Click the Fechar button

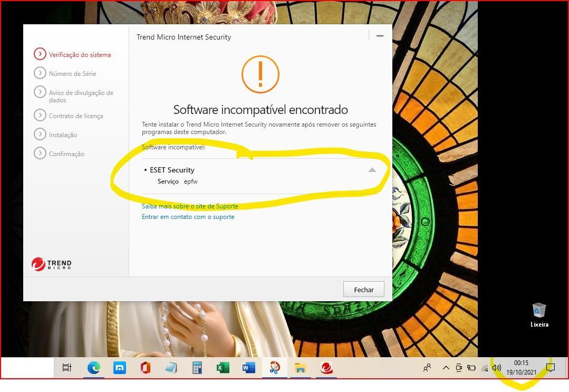click(364, 289)
